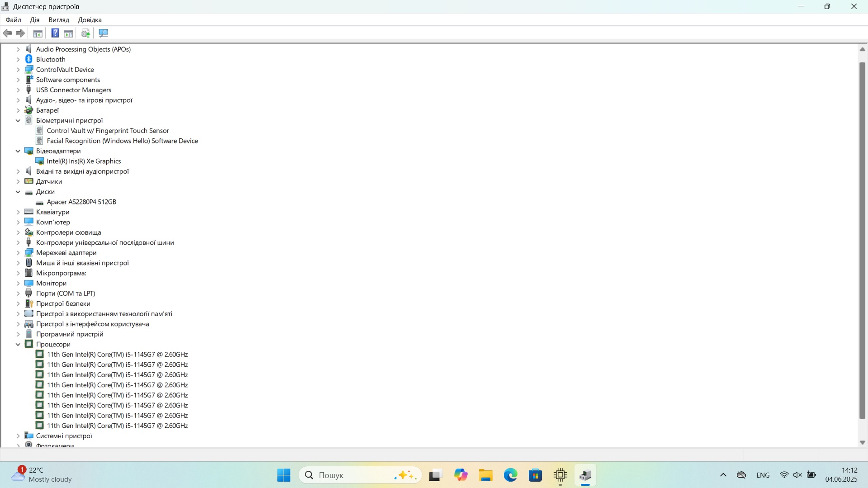Collapse the Диски category
The height and width of the screenshot is (488, 868).
coord(18,192)
